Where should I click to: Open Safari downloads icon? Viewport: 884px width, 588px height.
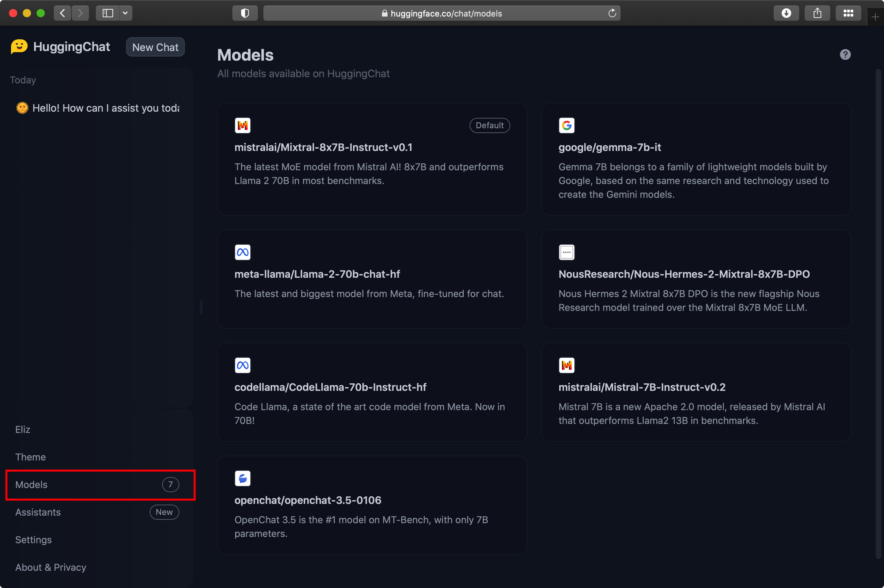click(786, 13)
